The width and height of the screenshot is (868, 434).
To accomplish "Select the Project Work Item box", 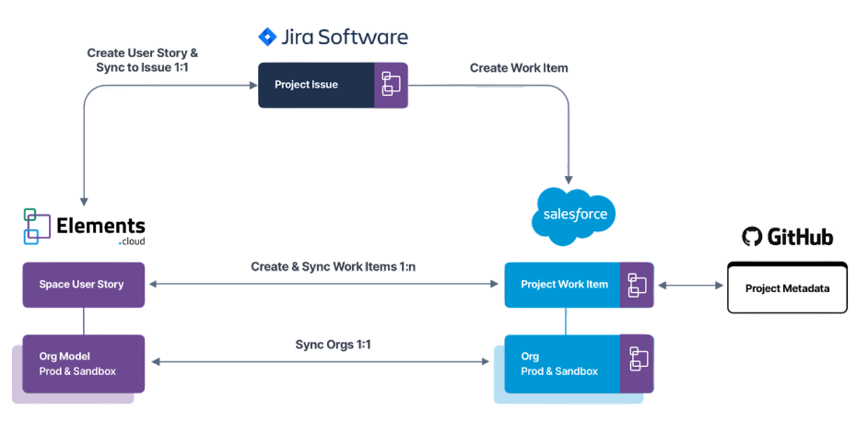I will (563, 285).
